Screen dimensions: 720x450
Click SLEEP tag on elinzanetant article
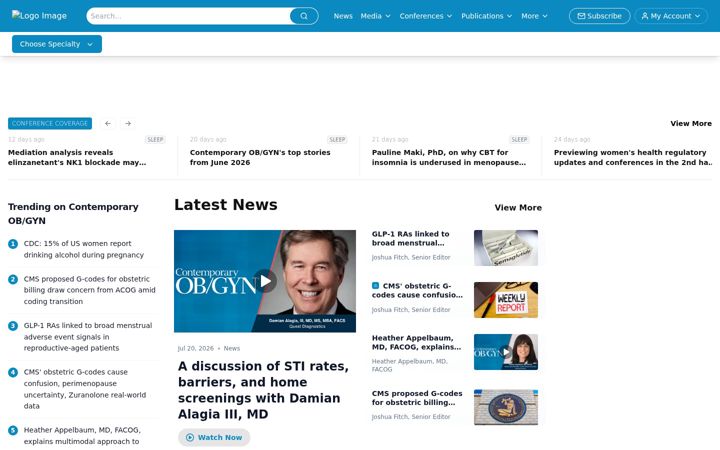(155, 140)
